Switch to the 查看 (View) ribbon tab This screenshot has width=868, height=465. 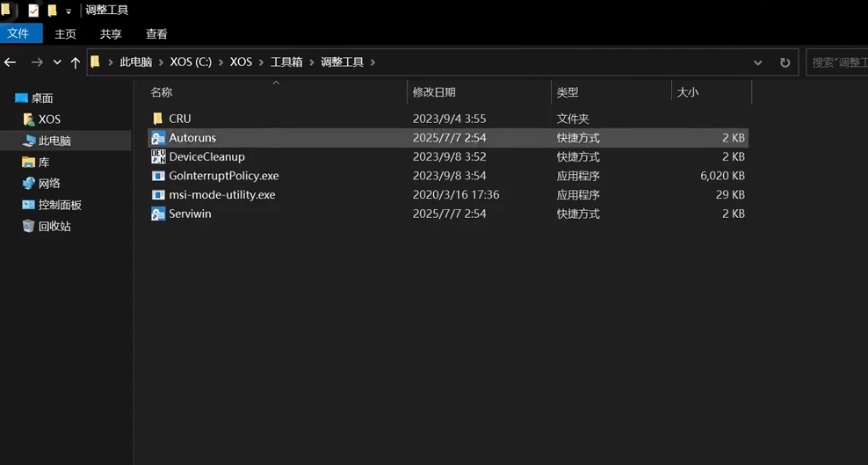(156, 33)
